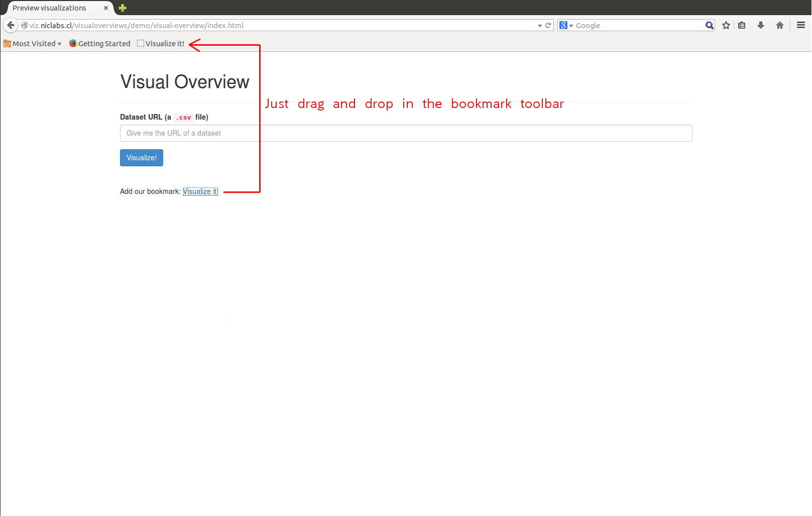Click the Dataset URL input field
The image size is (812, 516).
[406, 133]
